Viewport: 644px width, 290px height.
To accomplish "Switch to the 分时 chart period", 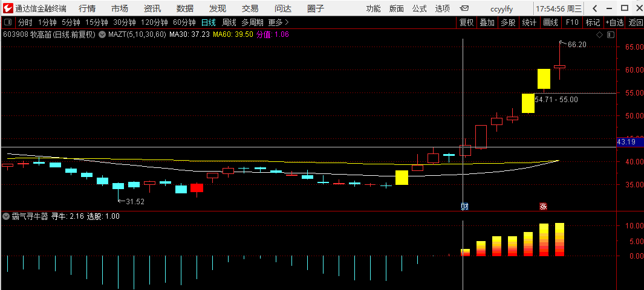I will pos(25,22).
